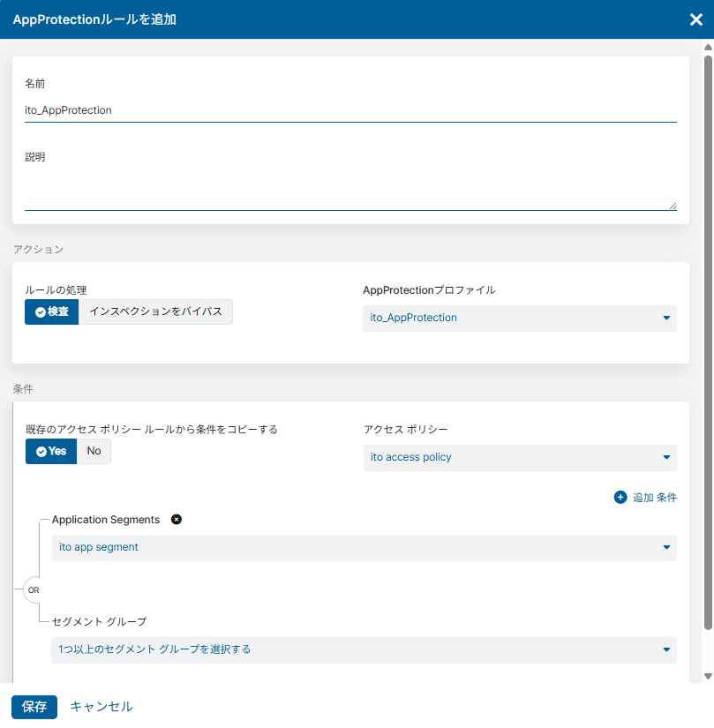Set copy conditions toggle to No
The image size is (714, 728).
click(94, 451)
